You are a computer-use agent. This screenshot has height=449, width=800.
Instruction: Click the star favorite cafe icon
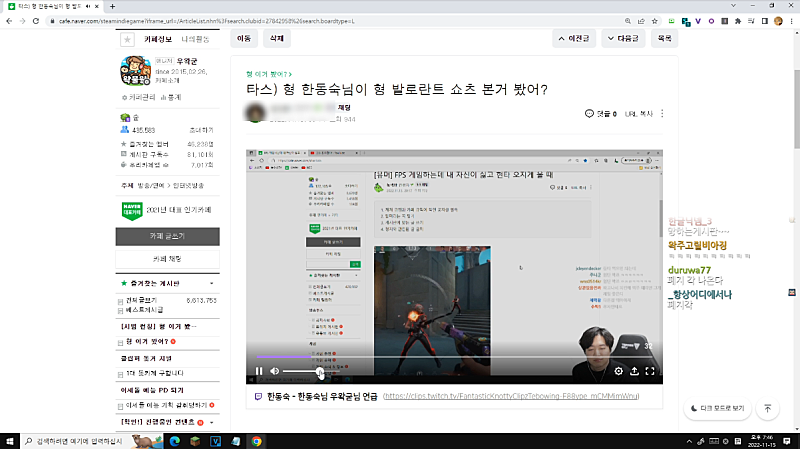[x=126, y=39]
